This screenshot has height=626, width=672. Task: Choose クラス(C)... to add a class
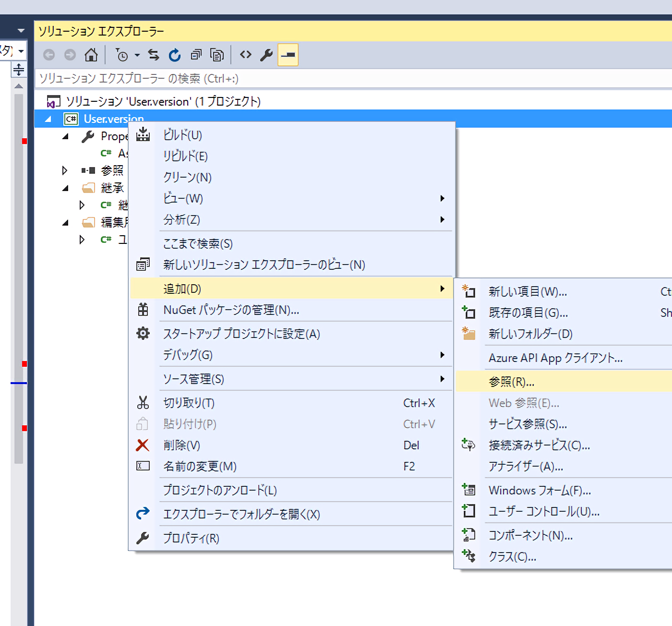pos(512,557)
